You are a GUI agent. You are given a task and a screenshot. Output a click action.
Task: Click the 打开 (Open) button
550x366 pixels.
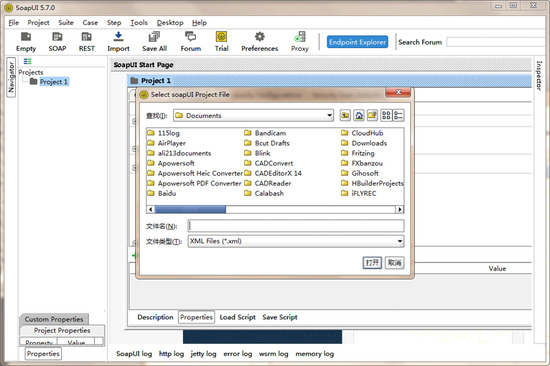372,262
